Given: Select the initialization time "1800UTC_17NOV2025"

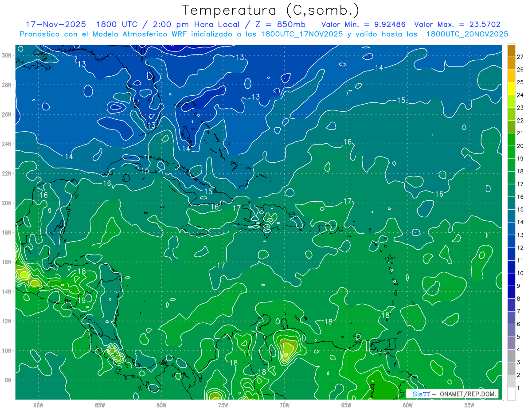Looking at the screenshot, I should click(302, 34).
